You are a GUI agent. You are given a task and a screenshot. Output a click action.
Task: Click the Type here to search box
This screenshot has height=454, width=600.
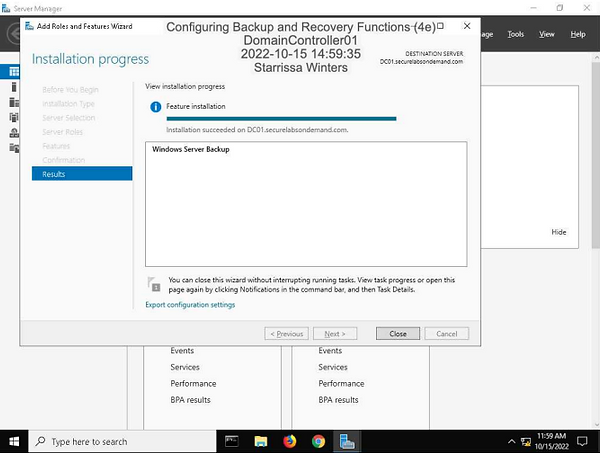click(122, 442)
